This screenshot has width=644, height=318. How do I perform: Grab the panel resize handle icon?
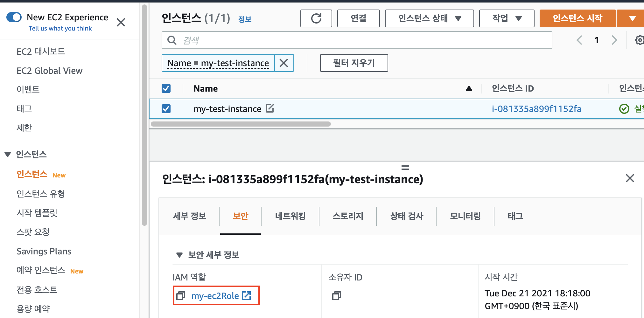(405, 167)
